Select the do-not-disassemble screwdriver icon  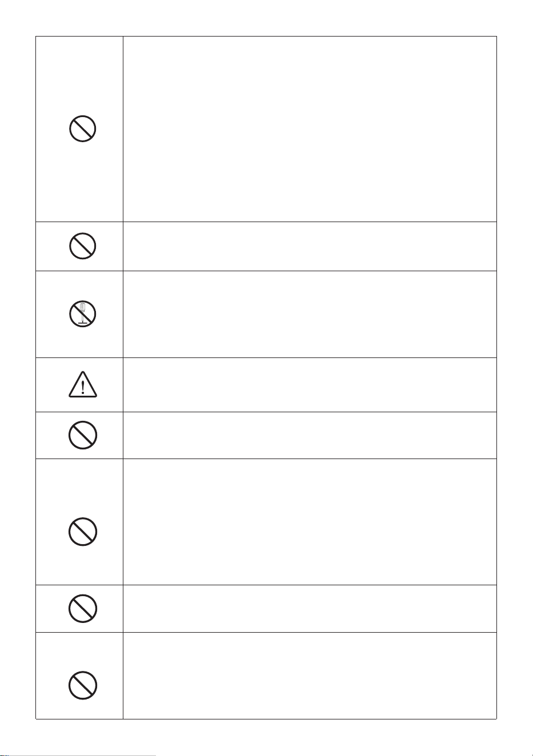(82, 313)
